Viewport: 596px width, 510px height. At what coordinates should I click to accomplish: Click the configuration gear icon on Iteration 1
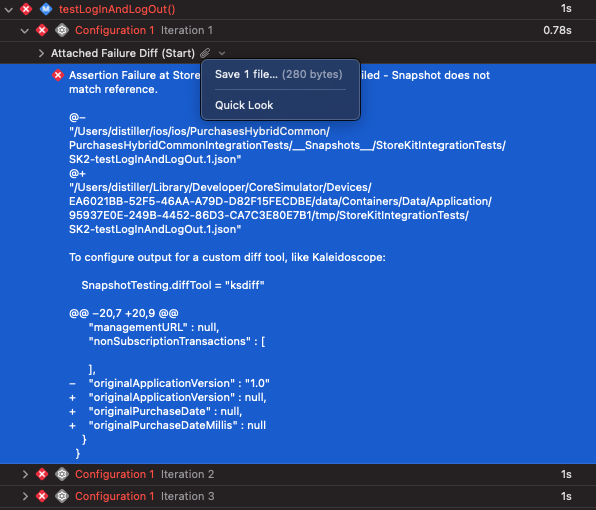[x=62, y=30]
